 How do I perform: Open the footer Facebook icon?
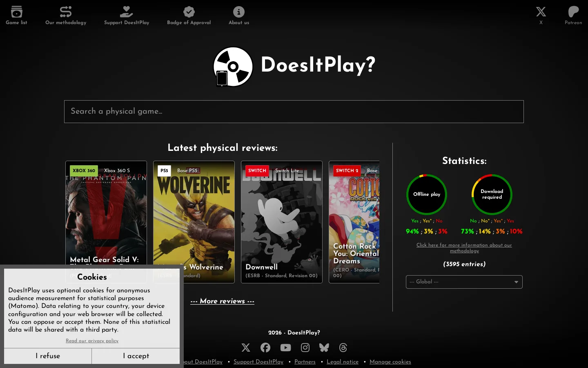(x=265, y=348)
